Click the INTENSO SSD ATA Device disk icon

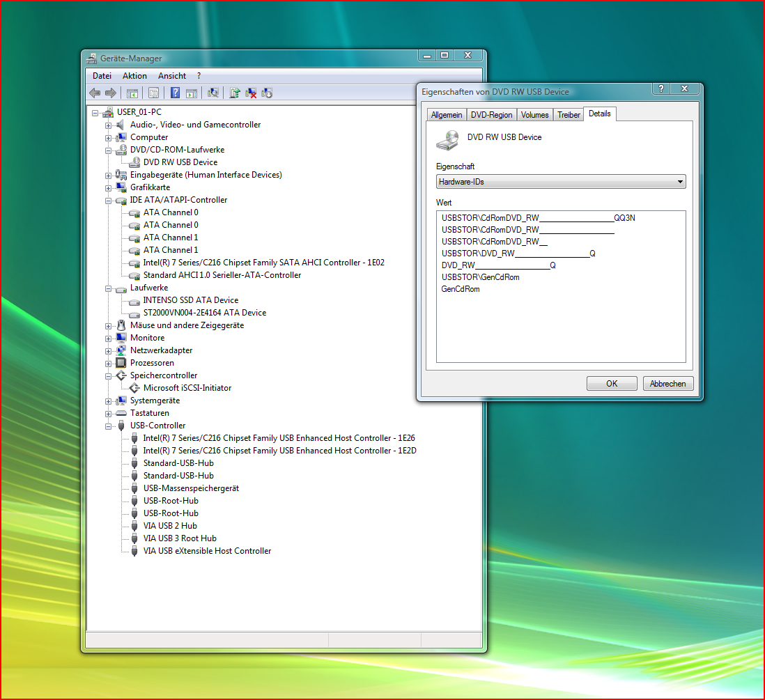[x=134, y=301]
